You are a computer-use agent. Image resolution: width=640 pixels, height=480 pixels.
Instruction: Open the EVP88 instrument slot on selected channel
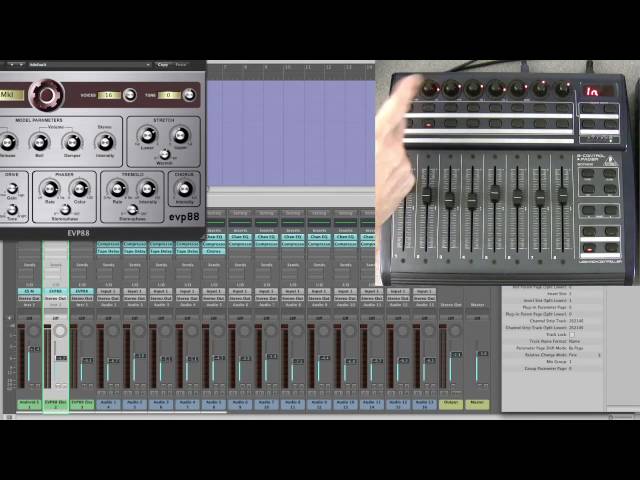[56, 291]
